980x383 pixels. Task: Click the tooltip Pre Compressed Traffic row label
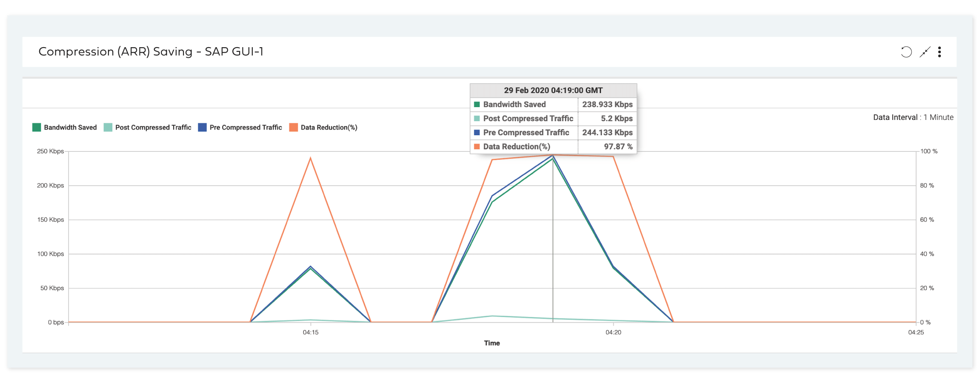[526, 133]
